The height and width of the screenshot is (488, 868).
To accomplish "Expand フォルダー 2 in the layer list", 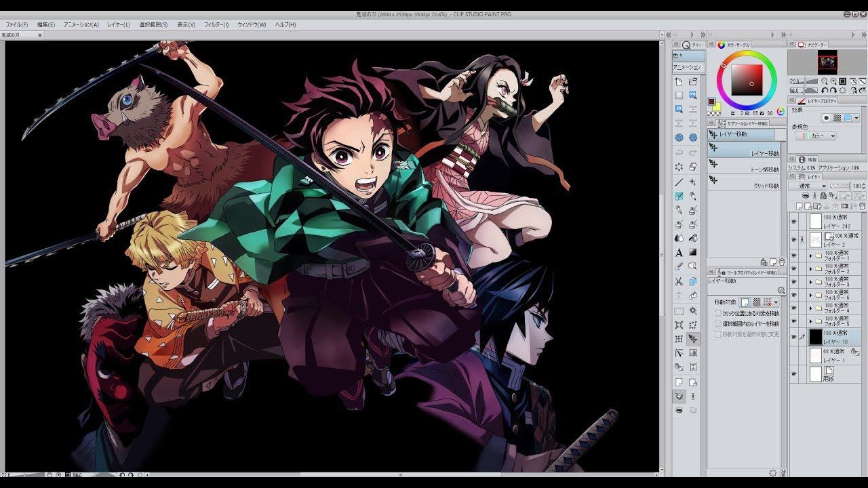I will 810,269.
